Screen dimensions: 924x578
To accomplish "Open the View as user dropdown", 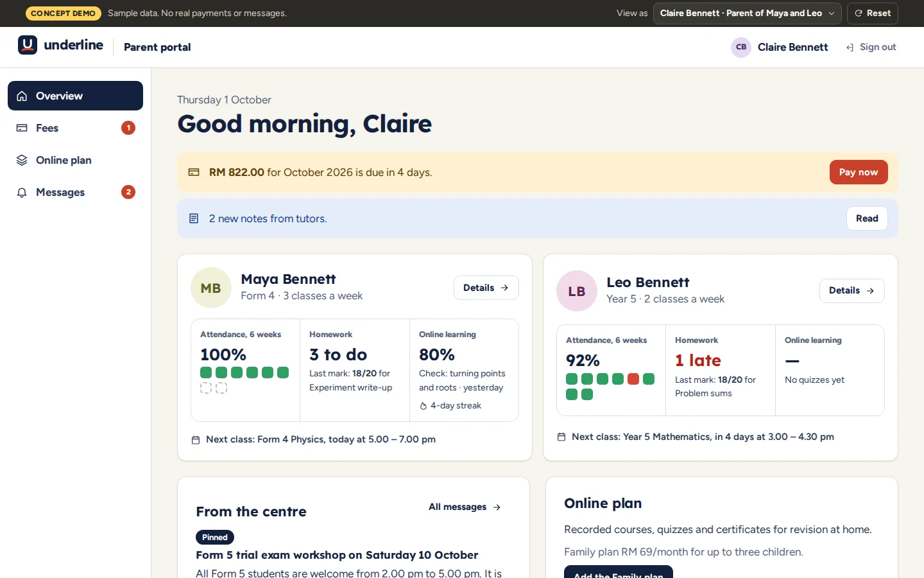I will coord(747,13).
